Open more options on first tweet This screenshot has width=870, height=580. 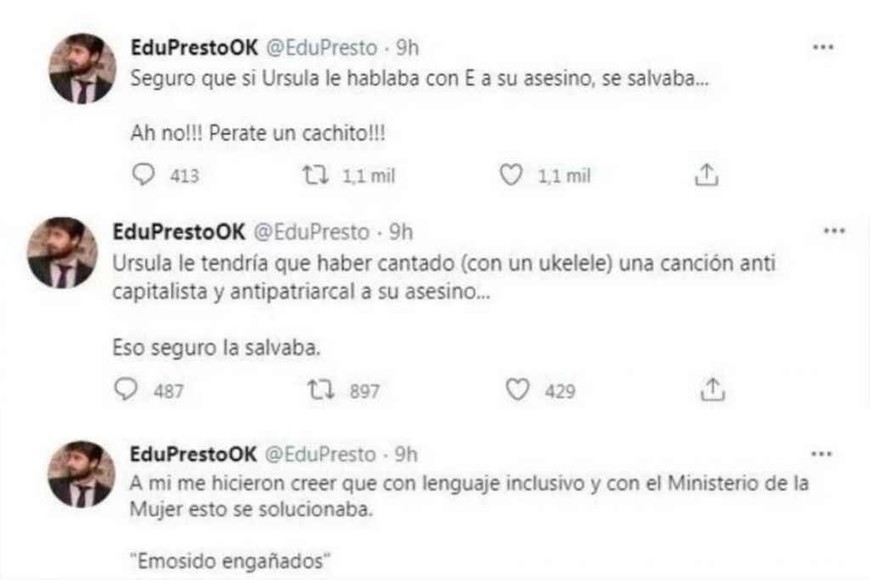[822, 48]
